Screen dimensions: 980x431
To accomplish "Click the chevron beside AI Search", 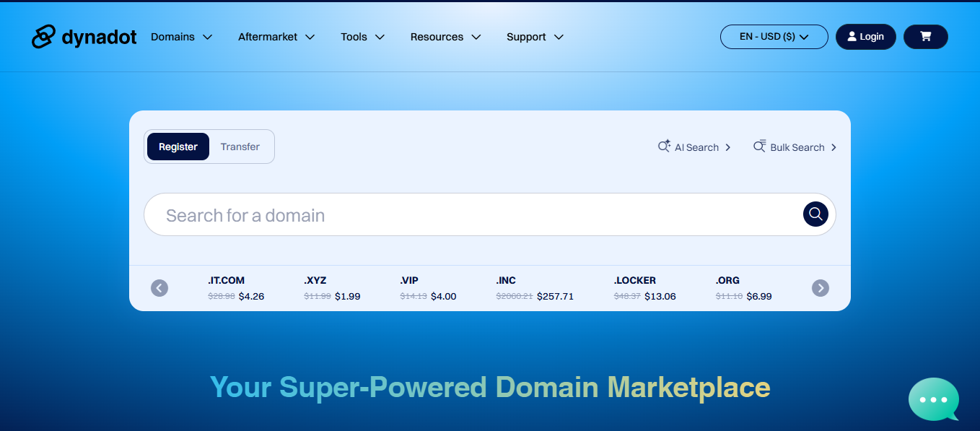I will click(x=728, y=147).
